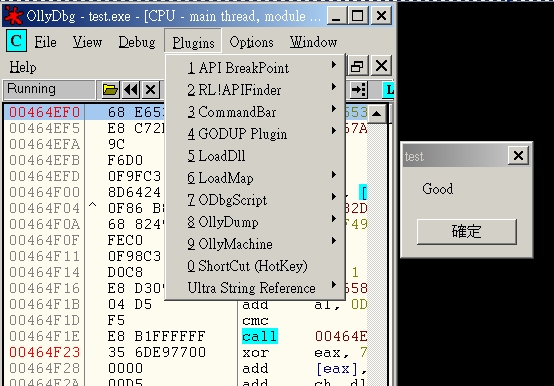Click the cyan C CPU window icon
Screen dimensions: 554x386
tap(16, 41)
